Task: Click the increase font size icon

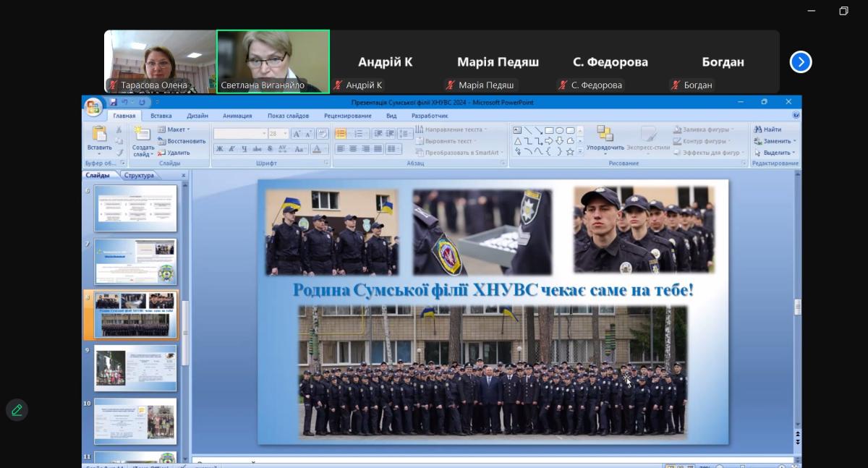Action: (x=297, y=134)
